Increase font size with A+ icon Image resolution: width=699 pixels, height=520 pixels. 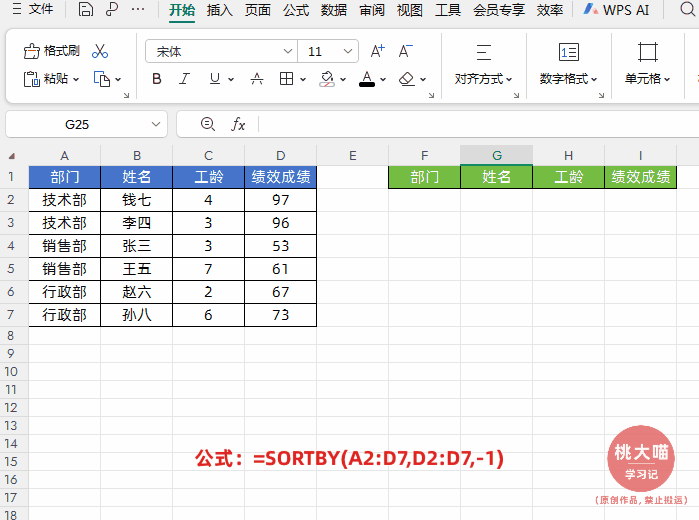(378, 51)
